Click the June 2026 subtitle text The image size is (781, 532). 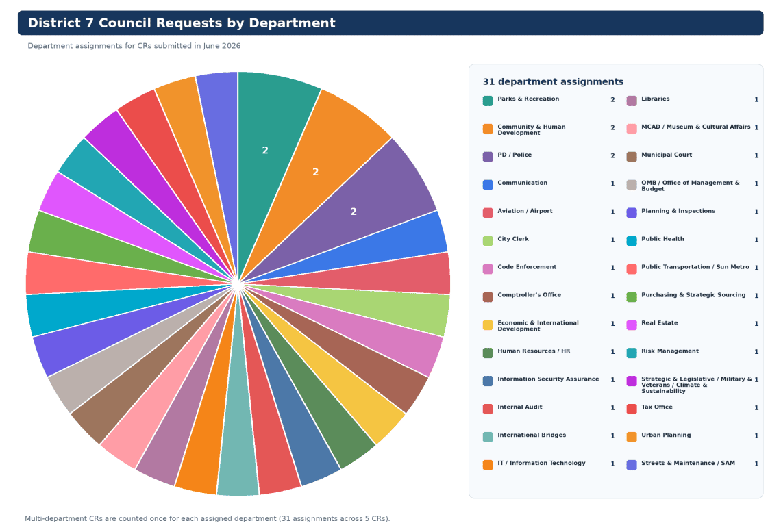click(134, 46)
